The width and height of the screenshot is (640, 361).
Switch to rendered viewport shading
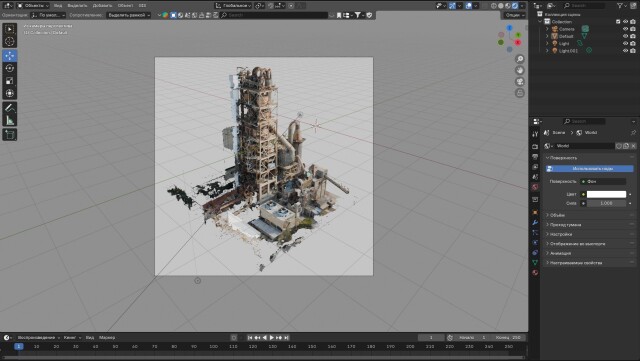pyautogui.click(x=515, y=6)
